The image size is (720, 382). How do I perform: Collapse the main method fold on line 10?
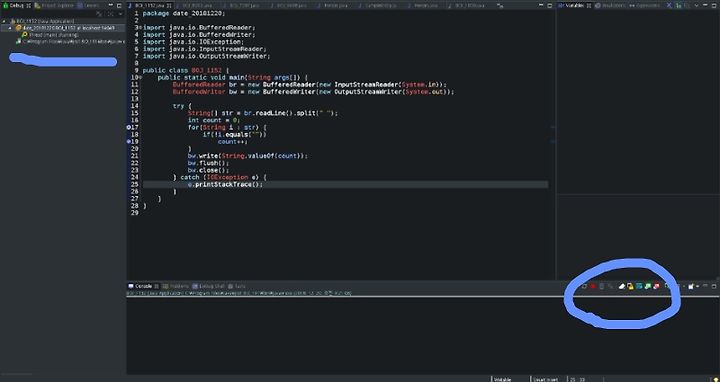(x=140, y=78)
